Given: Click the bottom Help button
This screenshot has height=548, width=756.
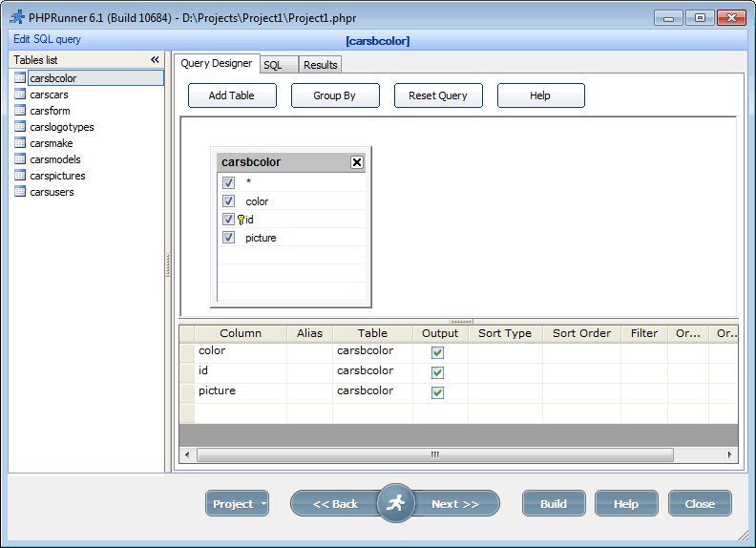Looking at the screenshot, I should click(626, 504).
